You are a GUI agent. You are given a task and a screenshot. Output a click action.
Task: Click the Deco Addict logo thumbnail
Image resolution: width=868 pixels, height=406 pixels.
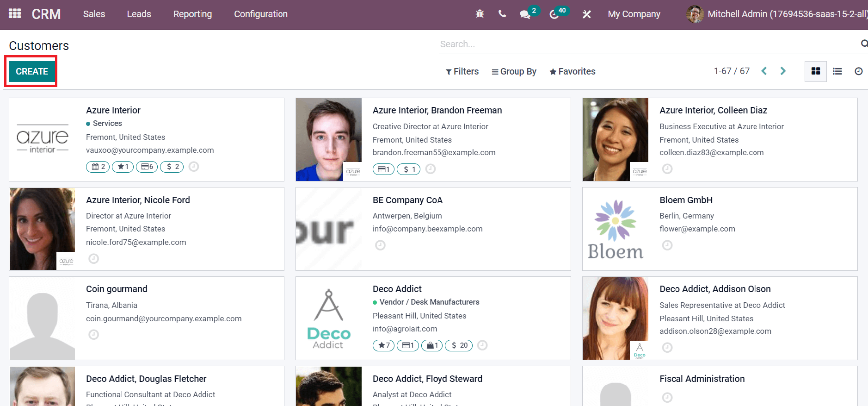tap(329, 319)
